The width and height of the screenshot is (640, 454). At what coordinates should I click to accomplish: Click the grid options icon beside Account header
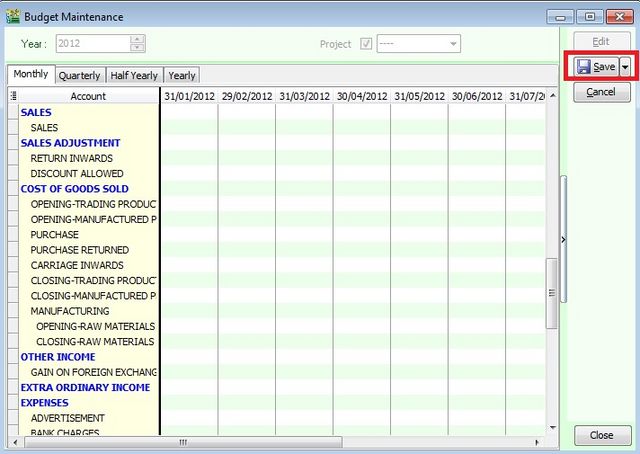point(13,96)
